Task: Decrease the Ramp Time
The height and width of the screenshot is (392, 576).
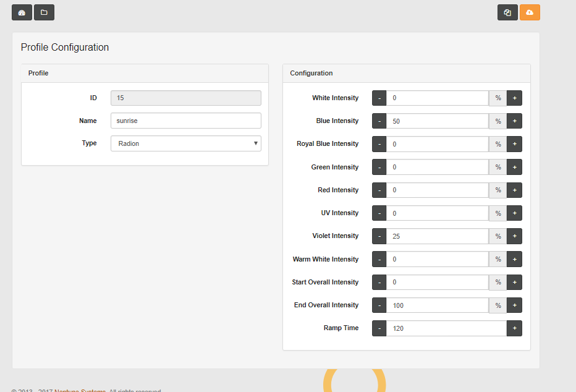Action: click(379, 328)
